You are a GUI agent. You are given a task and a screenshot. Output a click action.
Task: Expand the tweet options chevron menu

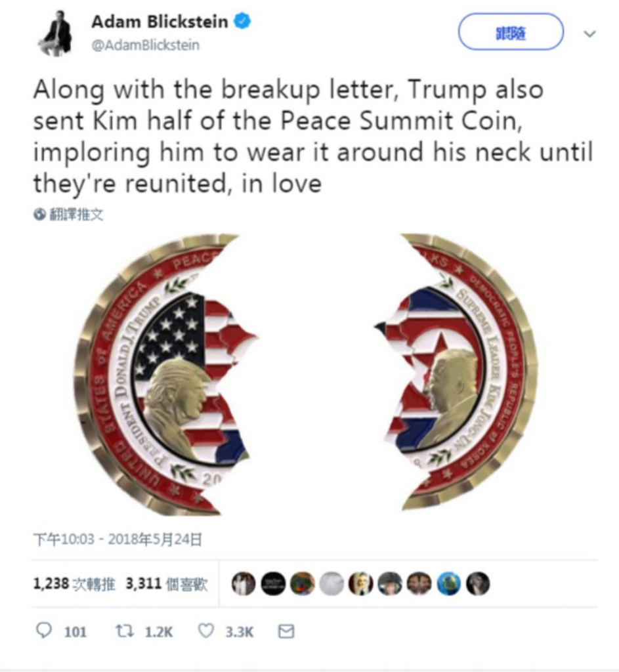point(590,33)
